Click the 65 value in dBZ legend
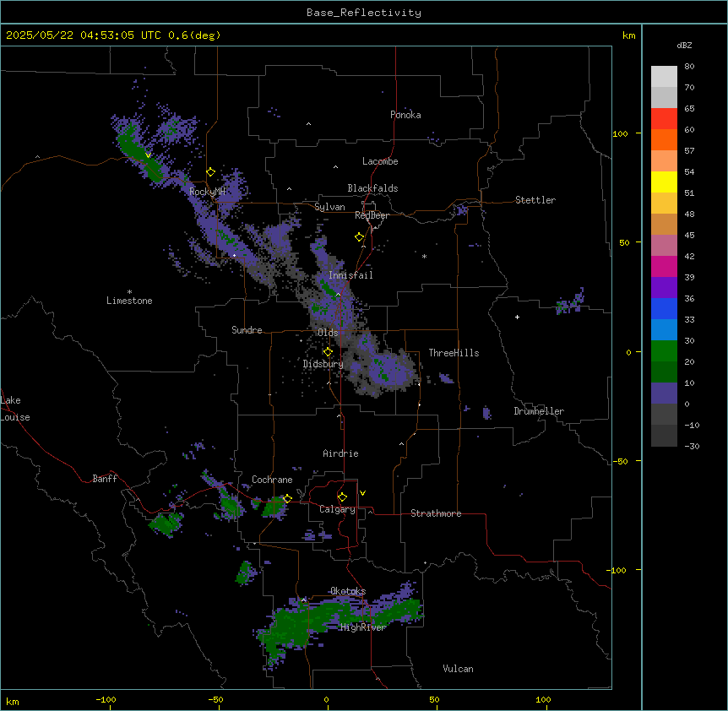Image resolution: width=728 pixels, height=711 pixels. pos(689,109)
